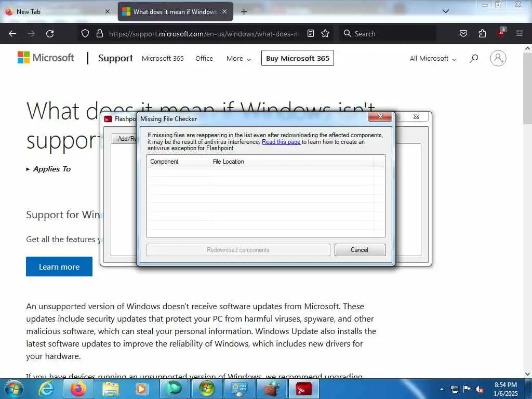Click the uBlock extension icon with badge
Image resolution: width=532 pixels, height=399 pixels.
tap(501, 33)
